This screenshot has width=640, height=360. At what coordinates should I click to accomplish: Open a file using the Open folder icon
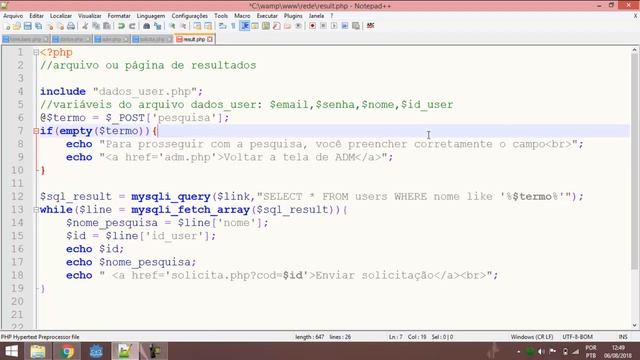coord(17,26)
